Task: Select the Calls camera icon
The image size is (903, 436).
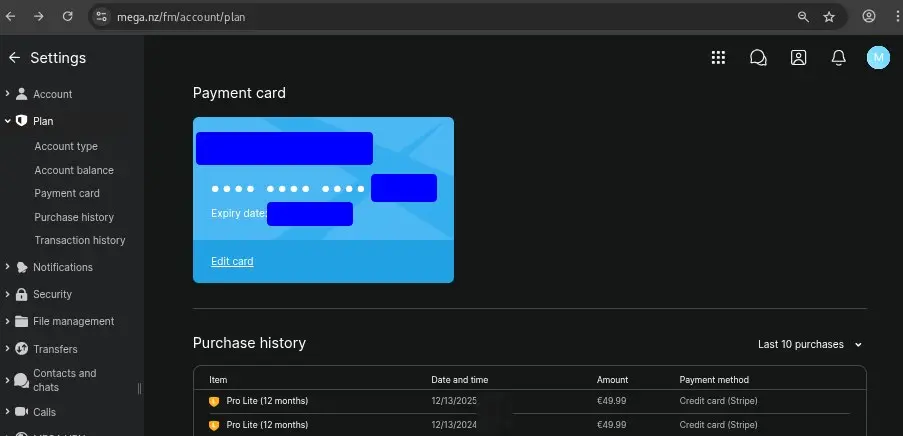Action: click(x=21, y=412)
